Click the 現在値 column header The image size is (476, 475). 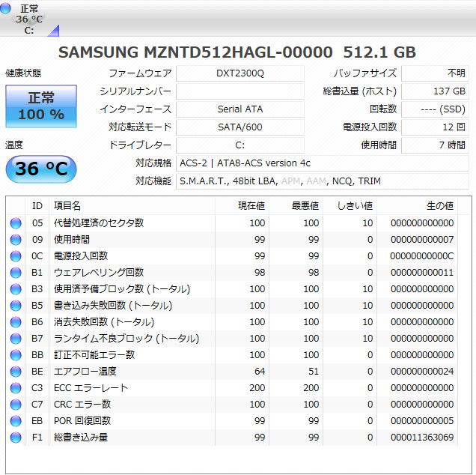click(x=242, y=206)
